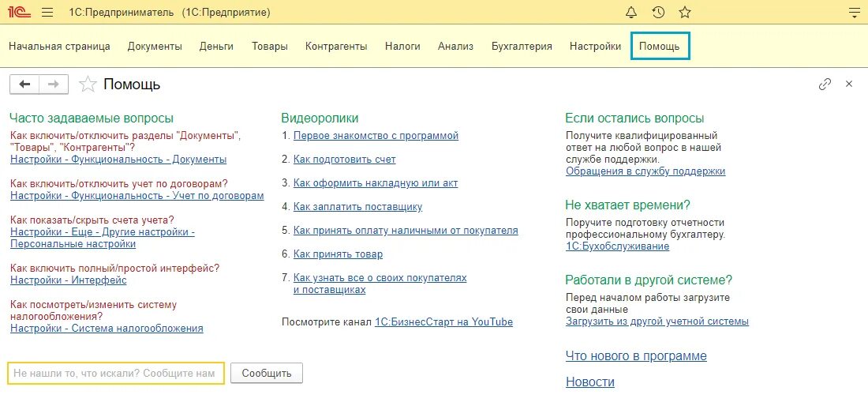The width and height of the screenshot is (868, 406).
Task: Click question Как включить полный/простой интерфейс?
Action: [x=114, y=268]
